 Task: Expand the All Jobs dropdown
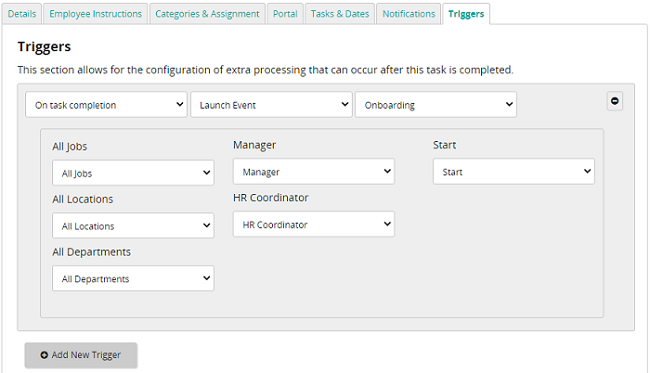point(133,173)
